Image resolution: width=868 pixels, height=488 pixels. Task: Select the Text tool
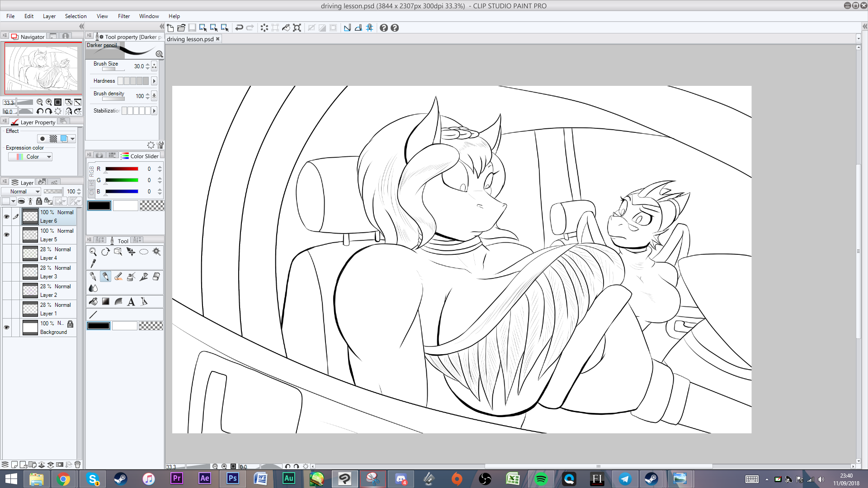[x=131, y=301]
